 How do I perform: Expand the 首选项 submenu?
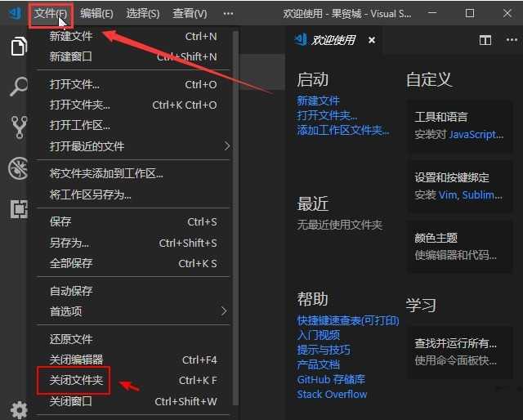[133, 311]
